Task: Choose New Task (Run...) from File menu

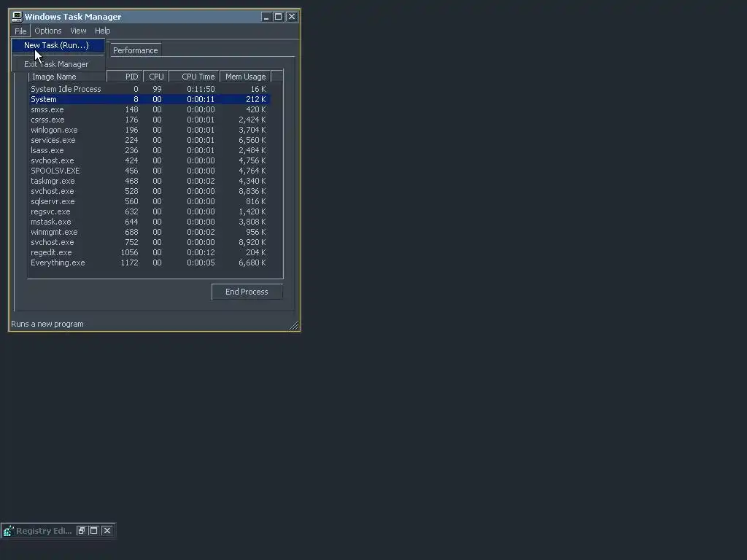Action: (58, 45)
